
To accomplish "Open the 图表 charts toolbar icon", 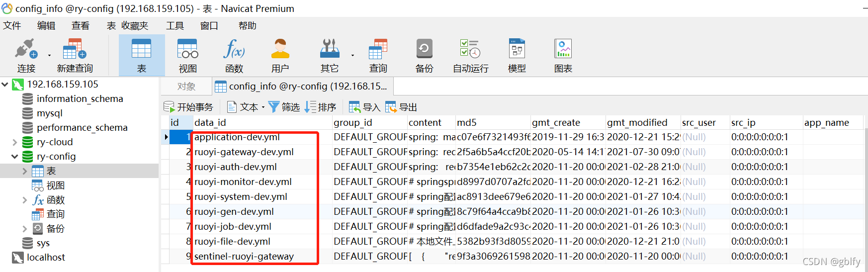I will pyautogui.click(x=563, y=55).
